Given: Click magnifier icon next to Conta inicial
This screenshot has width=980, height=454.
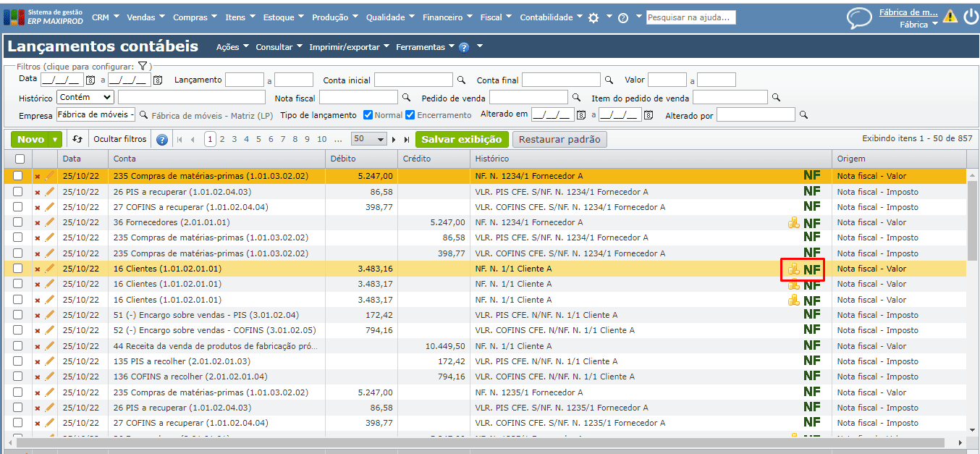Looking at the screenshot, I should point(461,80).
